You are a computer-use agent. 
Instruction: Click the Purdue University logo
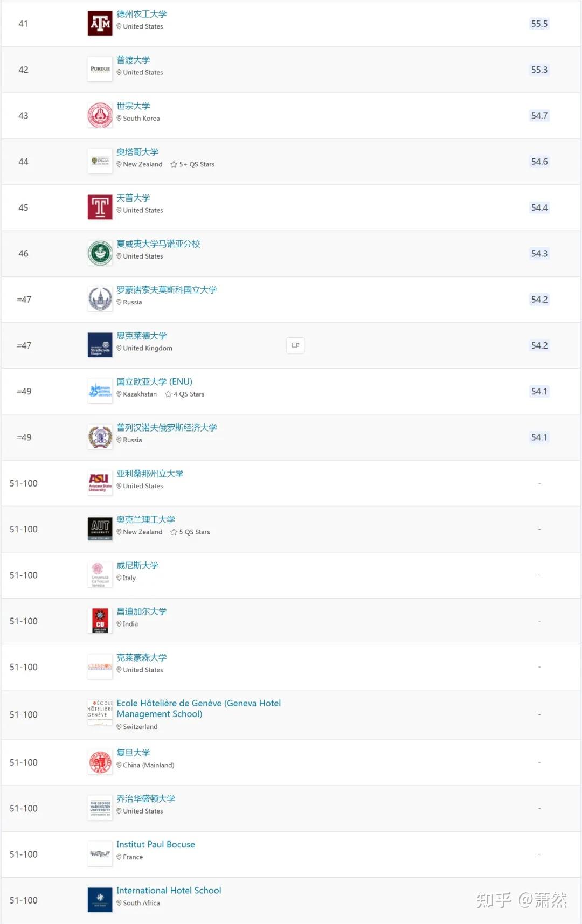100,70
